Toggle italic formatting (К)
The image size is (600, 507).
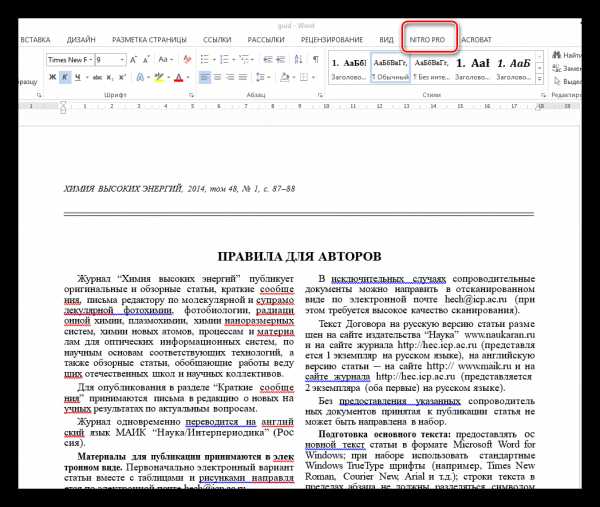point(64,77)
